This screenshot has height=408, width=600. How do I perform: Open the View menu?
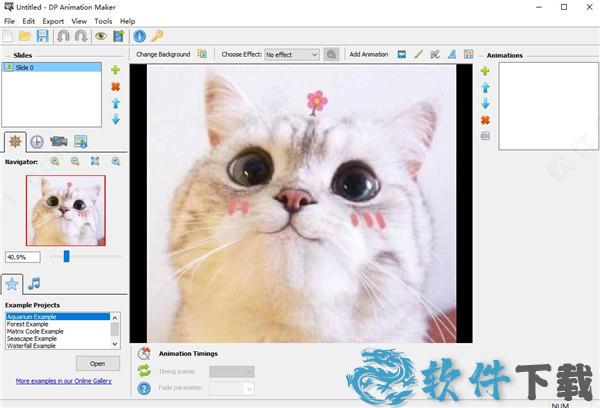click(79, 21)
